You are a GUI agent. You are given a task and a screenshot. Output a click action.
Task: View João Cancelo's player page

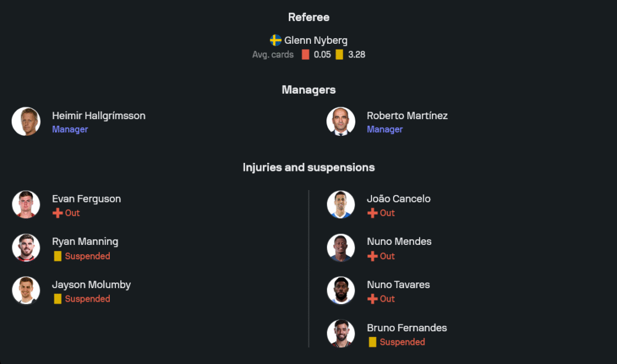coord(399,199)
